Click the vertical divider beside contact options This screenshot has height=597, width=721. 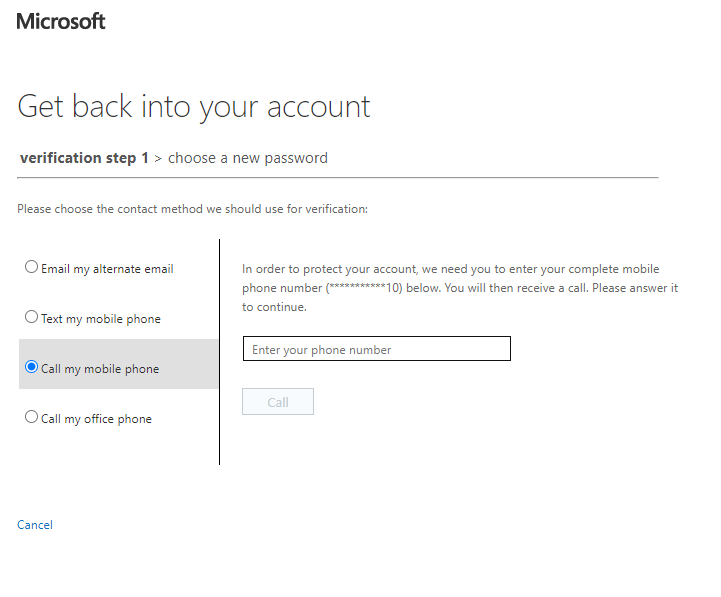(219, 352)
